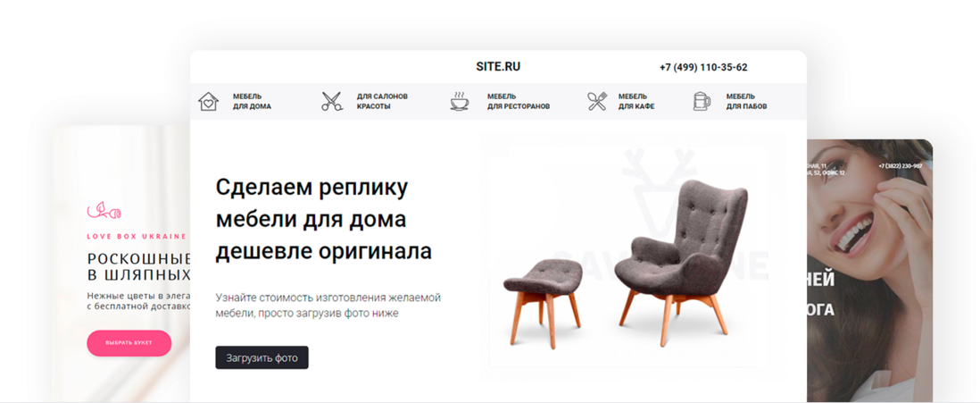
Task: Select Мебель для кафе category
Action: point(636,101)
